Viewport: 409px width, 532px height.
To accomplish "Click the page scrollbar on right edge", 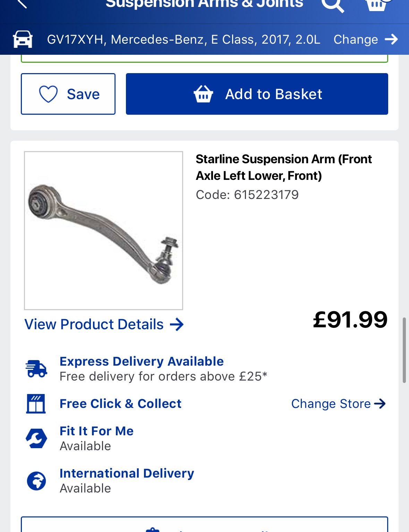I will pos(404,350).
